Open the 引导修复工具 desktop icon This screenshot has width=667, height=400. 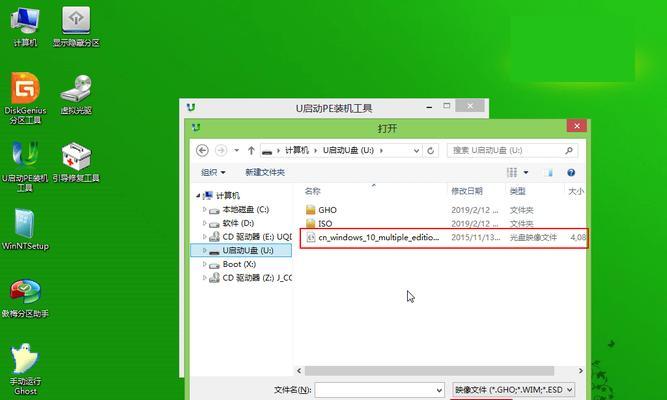pyautogui.click(x=76, y=163)
